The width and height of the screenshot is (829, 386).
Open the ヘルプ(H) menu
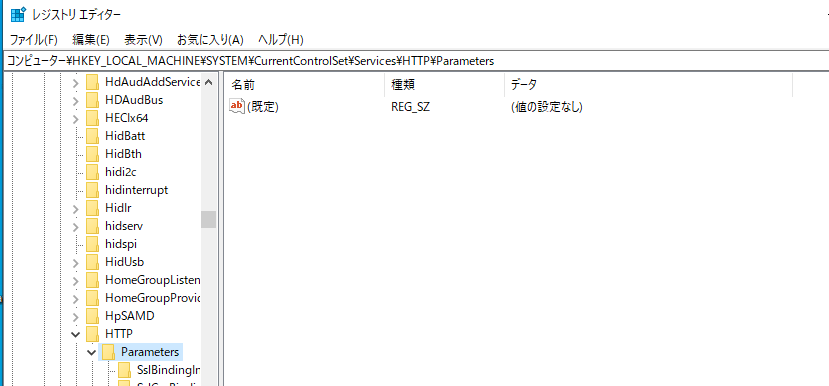[x=281, y=40]
